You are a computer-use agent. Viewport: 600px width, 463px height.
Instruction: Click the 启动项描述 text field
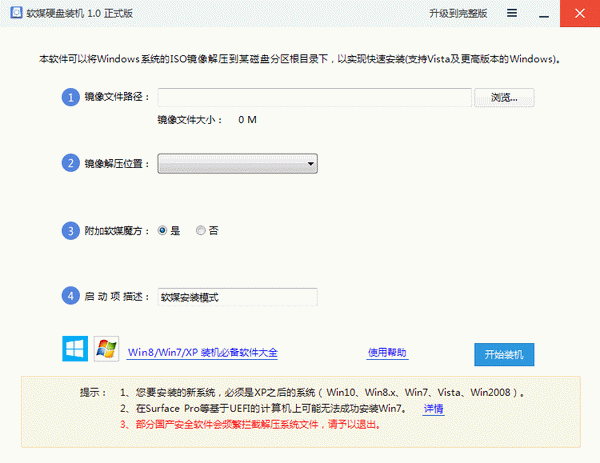point(237,297)
